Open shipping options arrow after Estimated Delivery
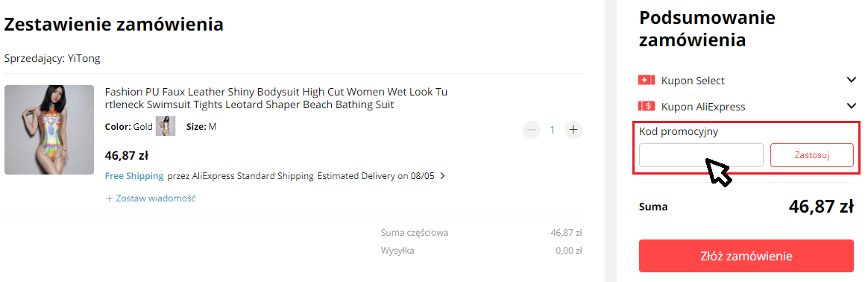Image resolution: width=868 pixels, height=282 pixels. tap(442, 176)
